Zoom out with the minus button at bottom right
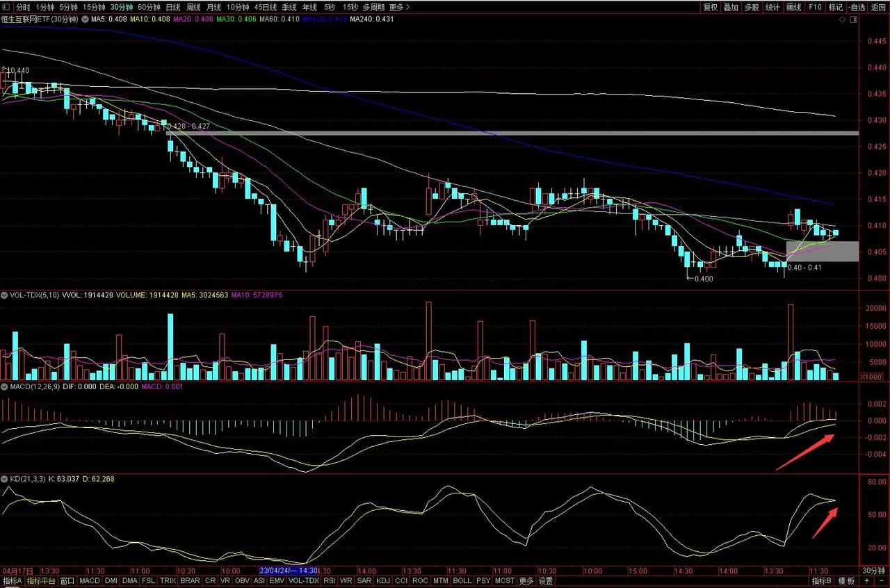The width and height of the screenshot is (890, 588). [882, 580]
